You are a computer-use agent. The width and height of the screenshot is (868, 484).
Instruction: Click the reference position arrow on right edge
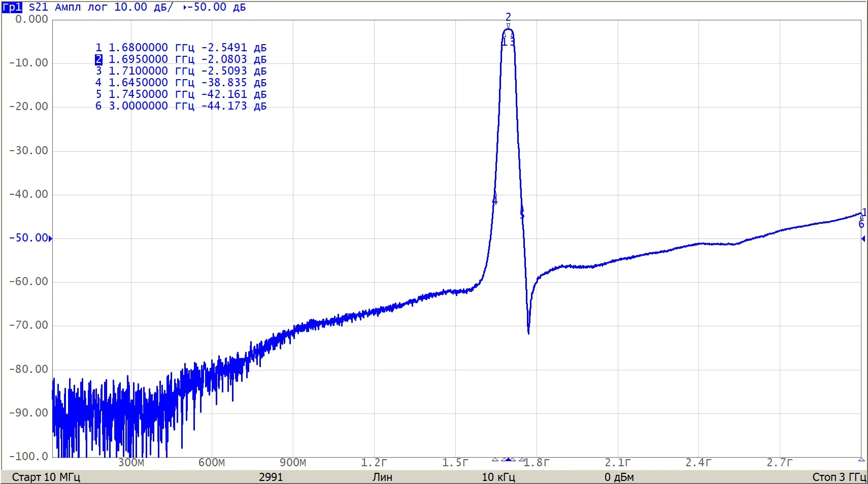(x=863, y=238)
